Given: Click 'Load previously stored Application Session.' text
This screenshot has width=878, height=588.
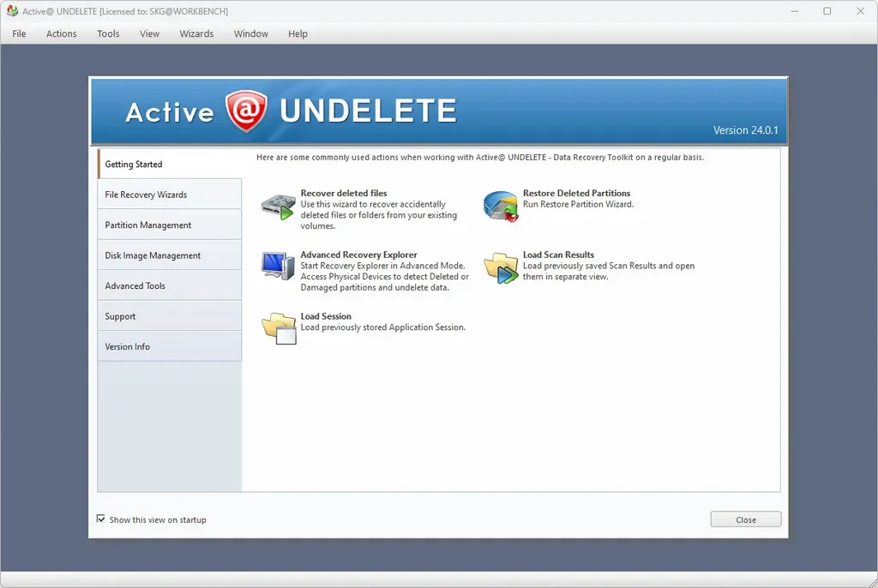Looking at the screenshot, I should (383, 327).
